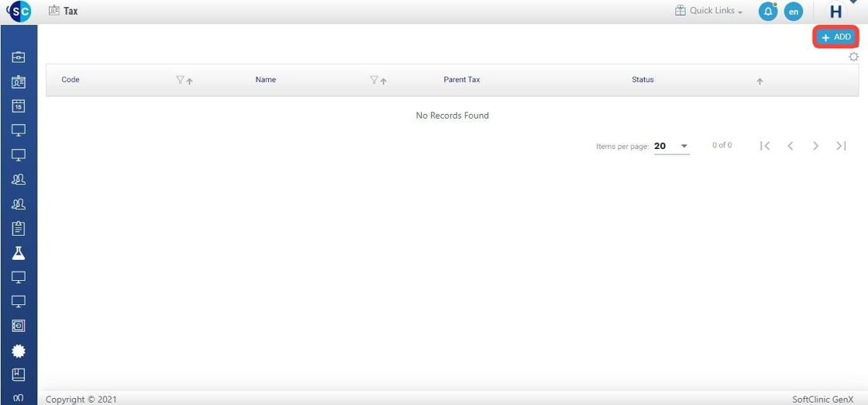Expand the Quick Links dropdown
The height and width of the screenshot is (405, 868).
tap(708, 11)
